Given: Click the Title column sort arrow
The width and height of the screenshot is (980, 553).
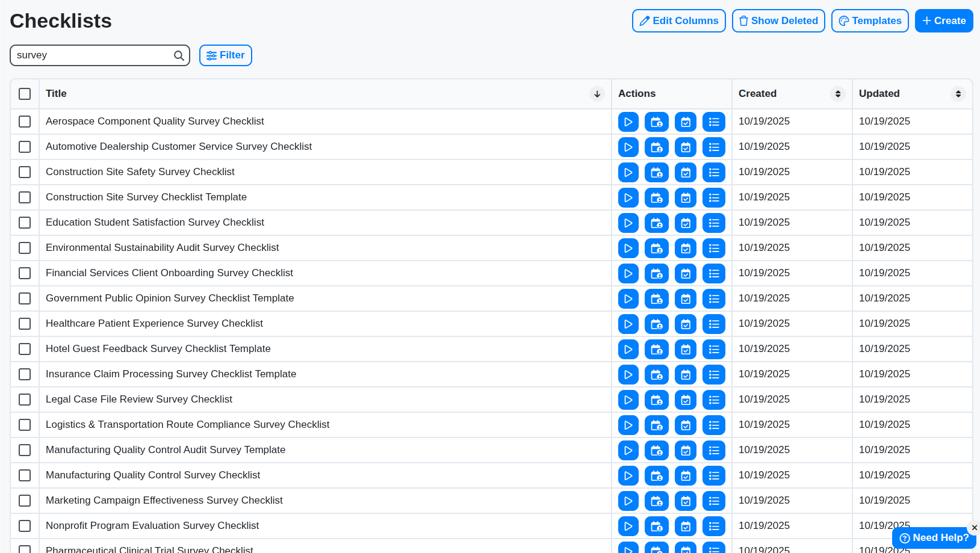Looking at the screenshot, I should click(x=597, y=94).
